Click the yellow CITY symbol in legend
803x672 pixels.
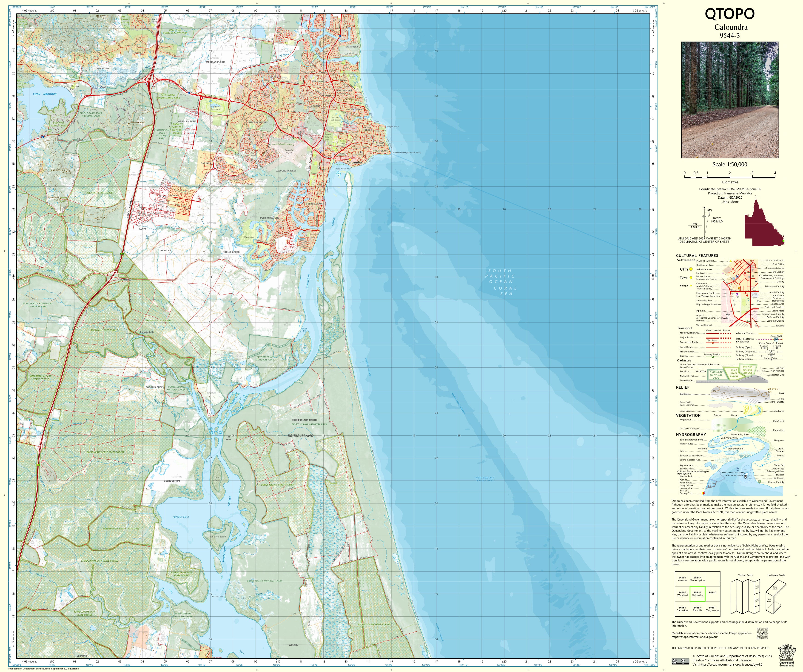click(x=691, y=269)
